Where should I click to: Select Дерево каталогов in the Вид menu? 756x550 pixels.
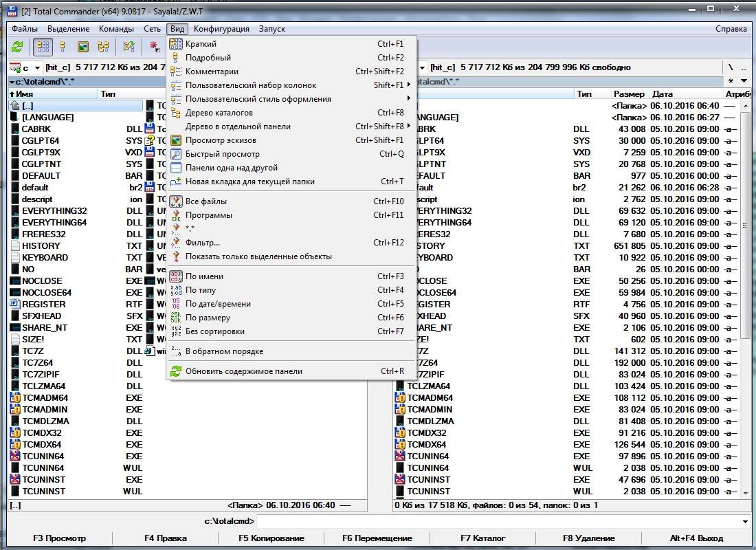tap(291, 113)
